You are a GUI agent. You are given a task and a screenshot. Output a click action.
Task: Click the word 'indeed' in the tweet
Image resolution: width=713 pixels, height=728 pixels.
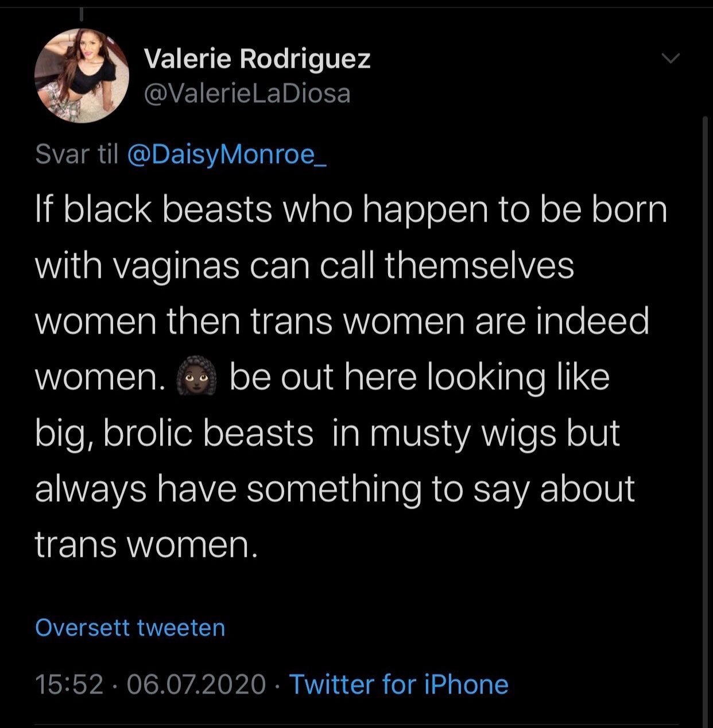(592, 322)
